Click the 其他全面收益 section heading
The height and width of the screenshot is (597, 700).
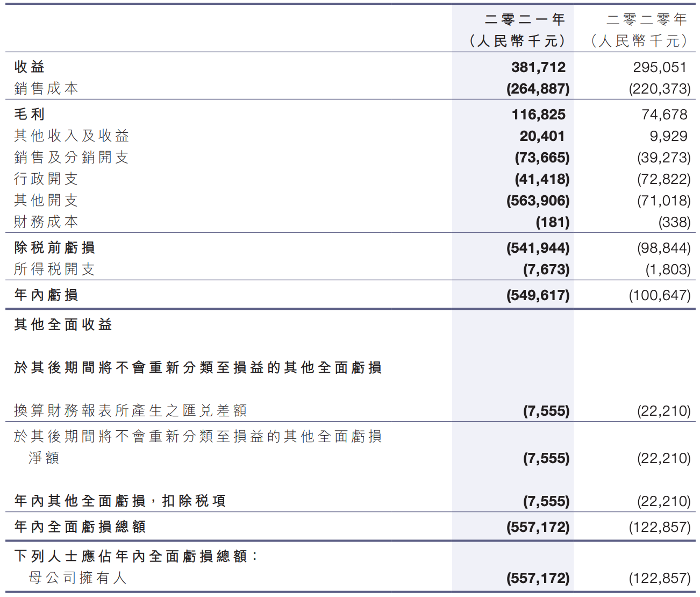click(63, 325)
